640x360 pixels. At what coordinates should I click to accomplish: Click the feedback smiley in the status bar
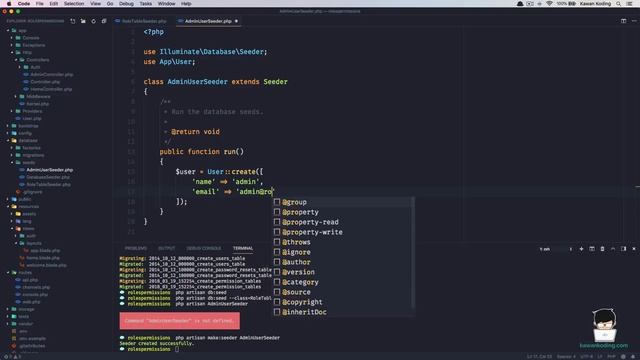click(623, 357)
